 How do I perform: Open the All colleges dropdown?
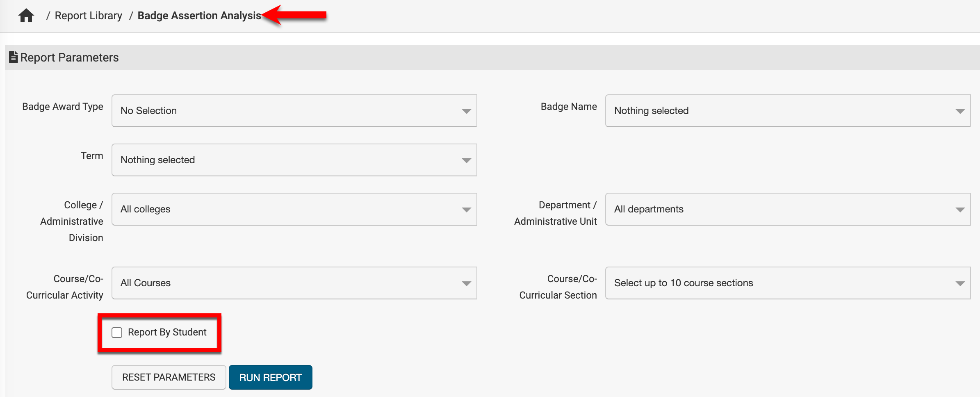294,209
